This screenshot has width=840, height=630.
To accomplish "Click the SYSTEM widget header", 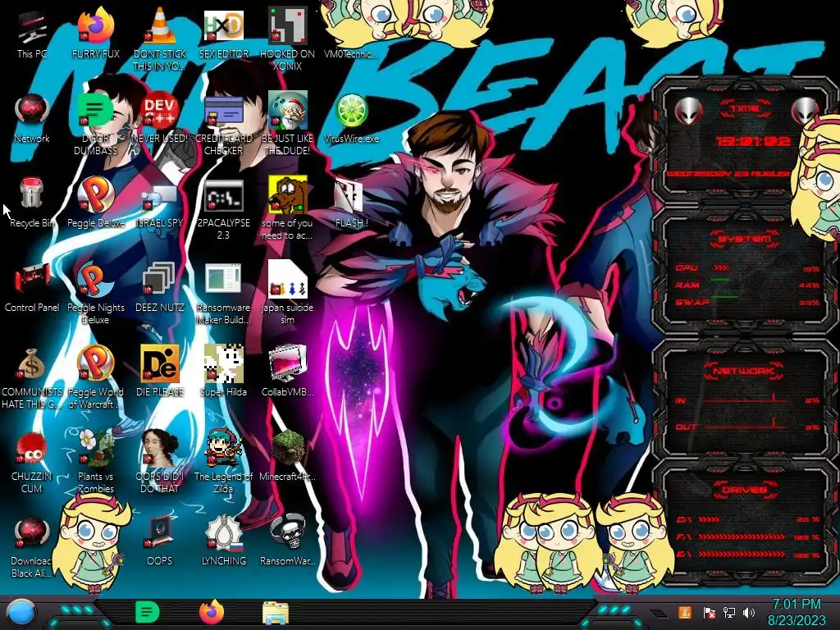I will 745,239.
